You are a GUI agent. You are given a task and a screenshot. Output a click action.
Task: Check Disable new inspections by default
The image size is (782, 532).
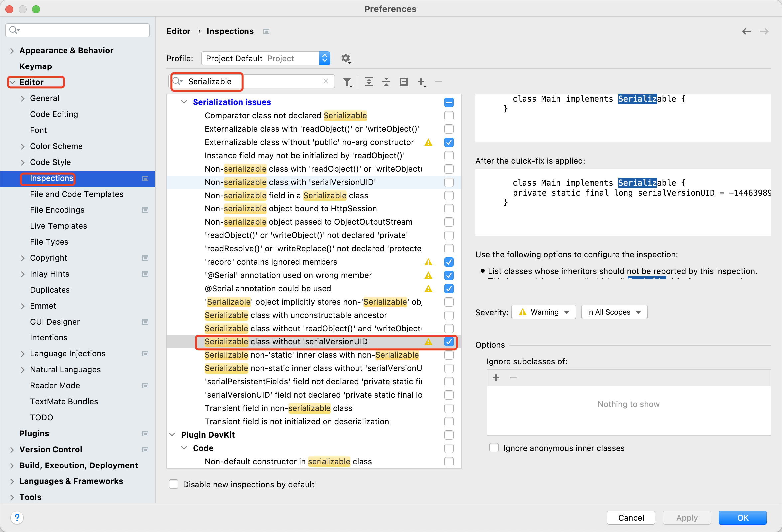[x=173, y=484]
